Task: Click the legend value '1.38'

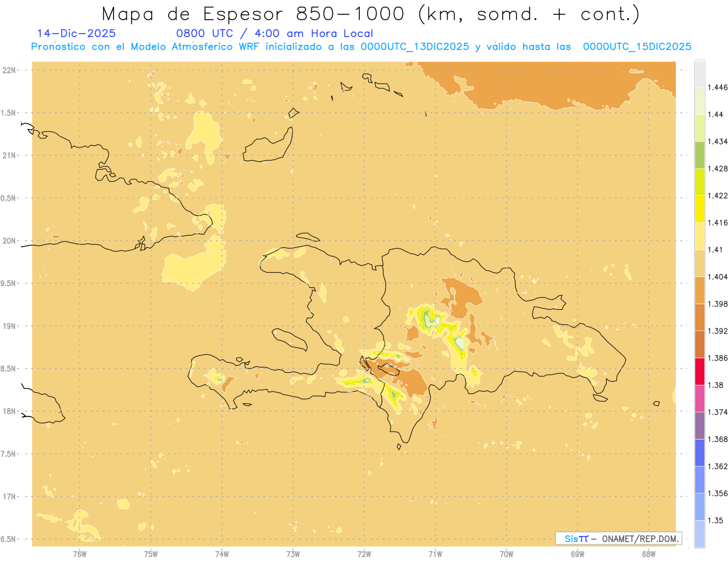Action: [715, 385]
